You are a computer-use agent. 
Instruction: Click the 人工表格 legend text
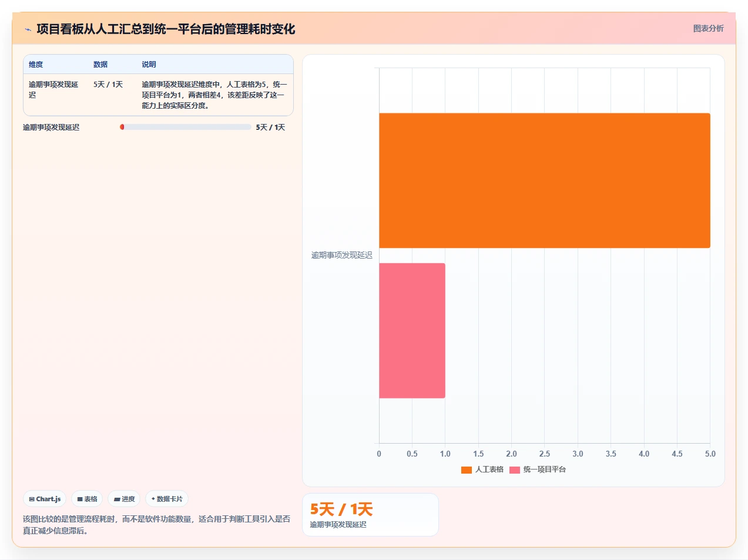pos(489,470)
